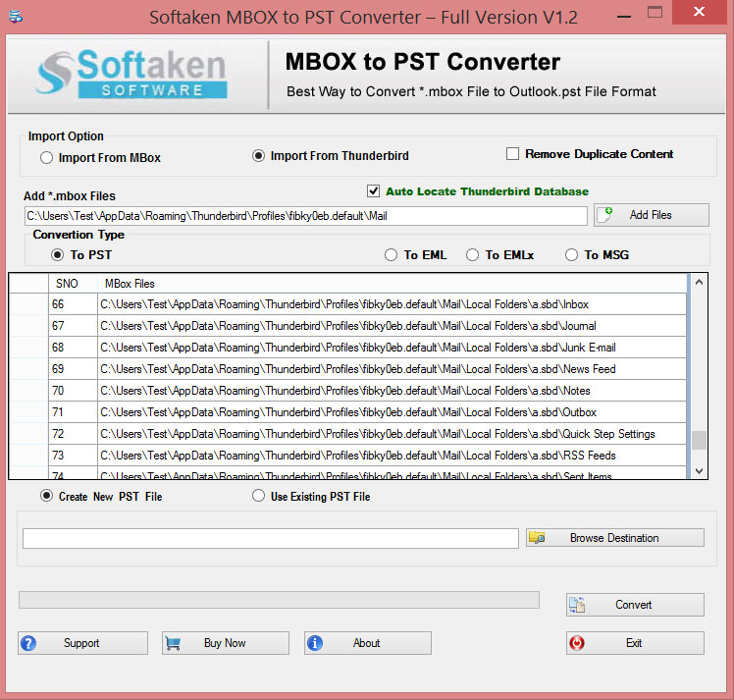This screenshot has width=734, height=700.
Task: Click Browse Destination button
Action: (x=614, y=538)
